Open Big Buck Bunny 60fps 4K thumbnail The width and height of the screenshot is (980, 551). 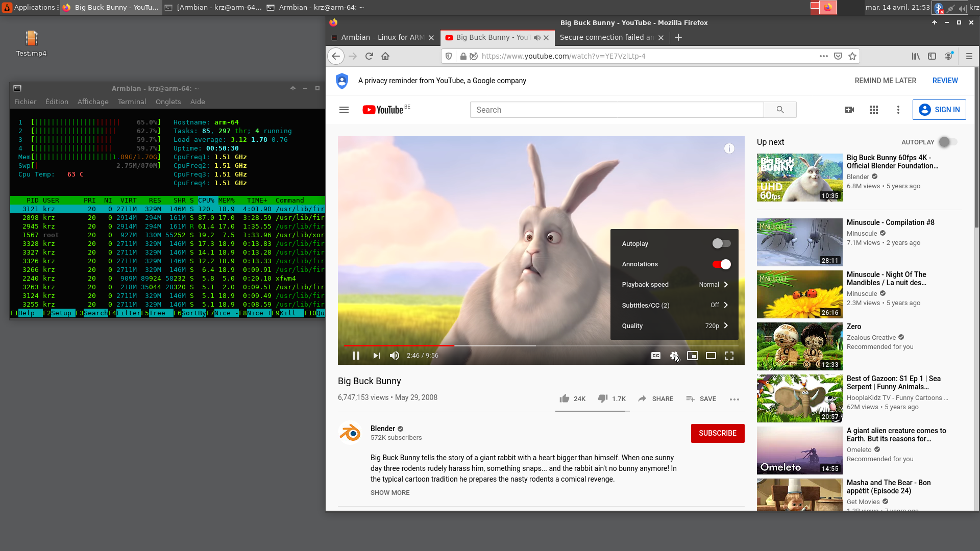tap(800, 178)
